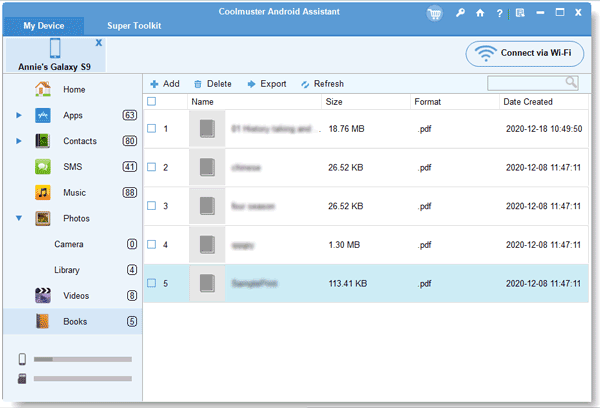Click the phone icon for Annie's Galaxy S9

click(55, 48)
